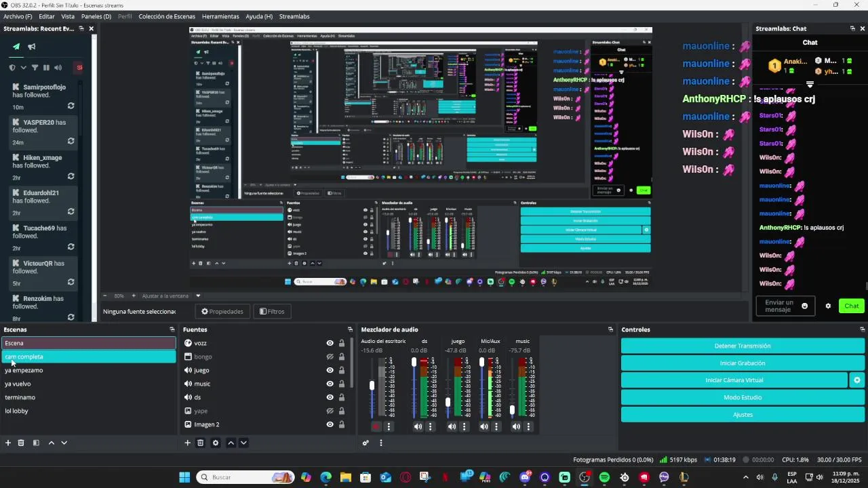Click the shield icon in Recent Events
The image size is (868, 488).
click(x=12, y=68)
